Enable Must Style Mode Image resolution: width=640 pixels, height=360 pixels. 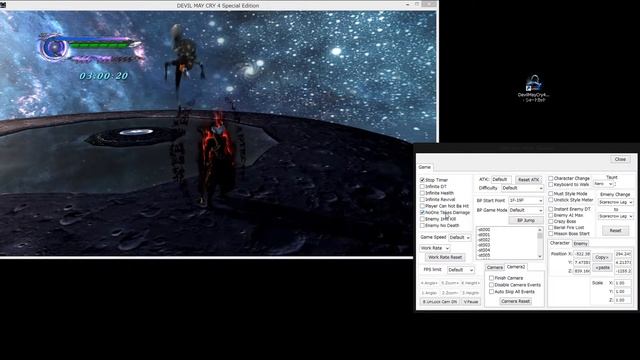[551, 194]
